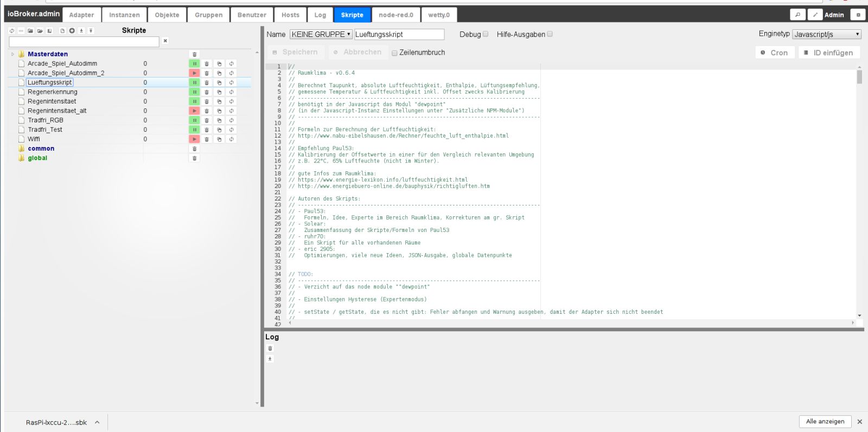This screenshot has width=868, height=432.
Task: Click the add new script plus icon
Action: pyautogui.click(x=72, y=31)
